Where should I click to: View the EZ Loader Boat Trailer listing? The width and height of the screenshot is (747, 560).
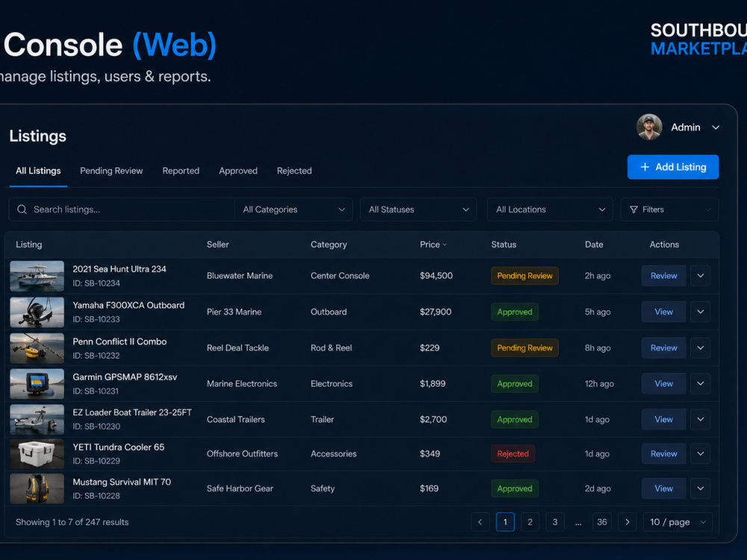pos(663,420)
